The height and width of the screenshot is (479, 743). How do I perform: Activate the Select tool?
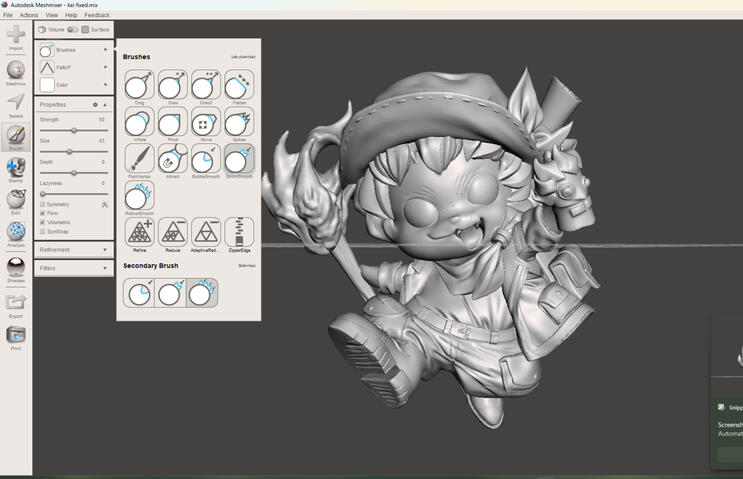click(16, 105)
